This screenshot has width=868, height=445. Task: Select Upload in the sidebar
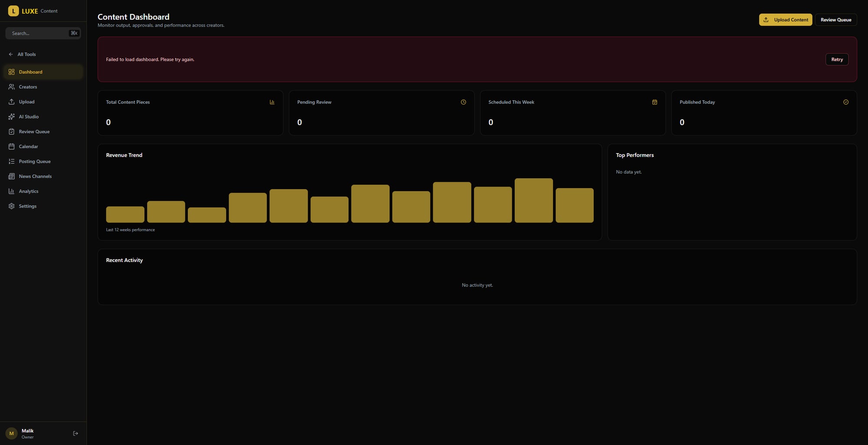click(x=26, y=102)
